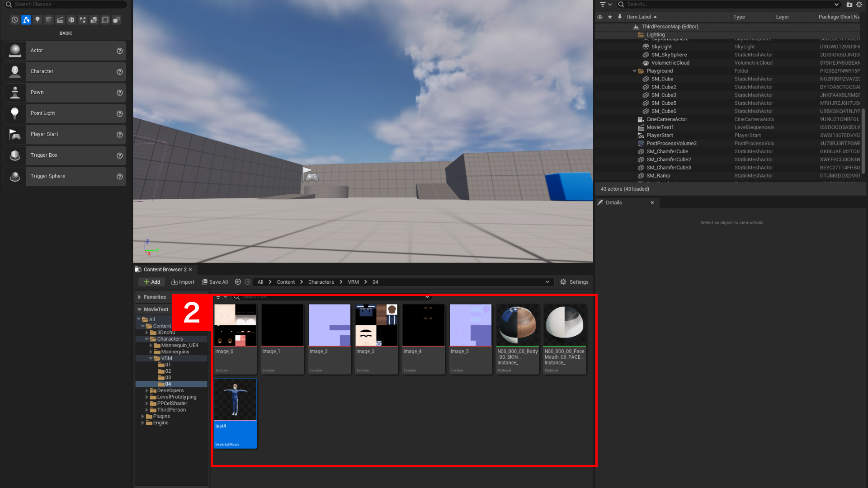Select the test4 Skeletal Mesh thumbnail

(x=235, y=399)
